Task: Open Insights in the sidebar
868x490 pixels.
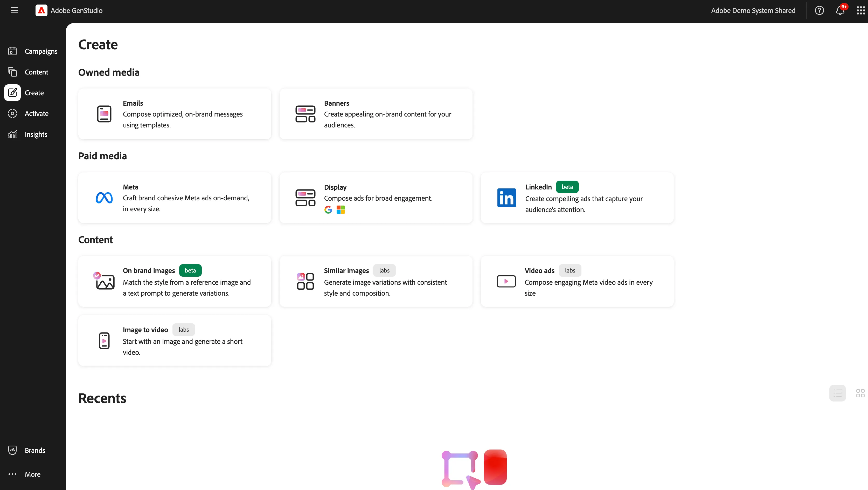Action: click(x=33, y=134)
